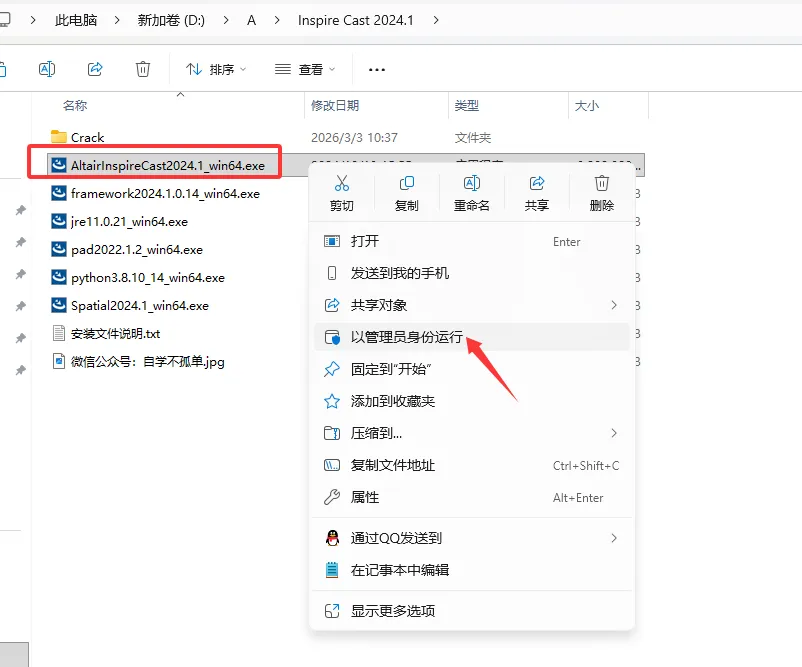Click the framework2024.1.0.14_win64.exe file icon
Viewport: 802px width, 667px height.
click(x=59, y=193)
